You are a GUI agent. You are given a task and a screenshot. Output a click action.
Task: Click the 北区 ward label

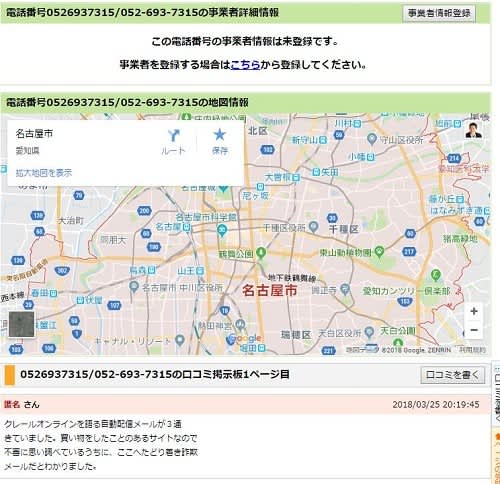tap(257, 131)
